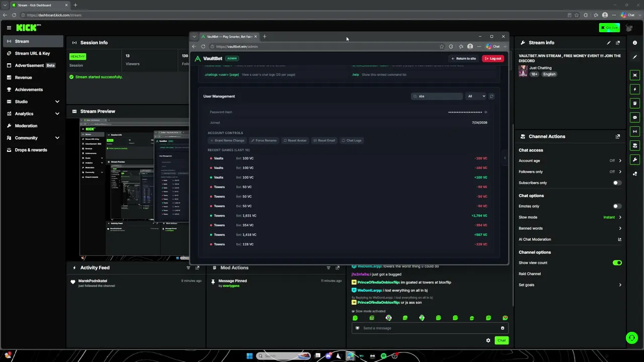Open Stream URL & Key page
644x362 pixels.
pyautogui.click(x=32, y=53)
